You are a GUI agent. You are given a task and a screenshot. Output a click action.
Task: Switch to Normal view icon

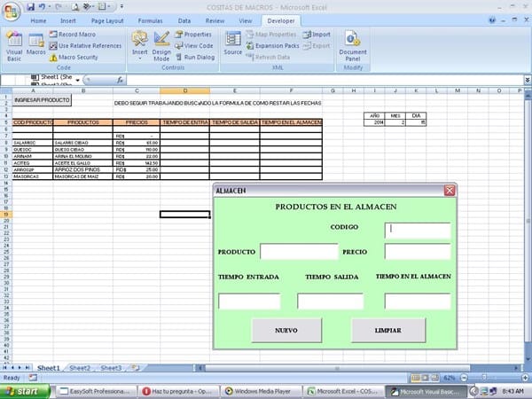pyautogui.click(x=416, y=378)
